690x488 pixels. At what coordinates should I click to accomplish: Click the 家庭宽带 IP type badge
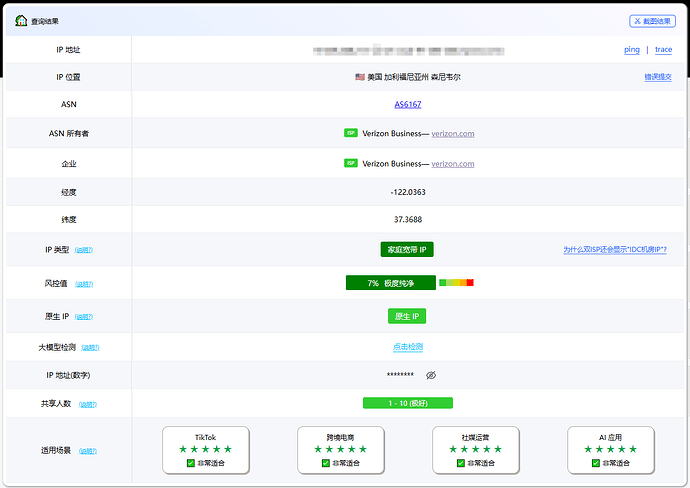[407, 250]
